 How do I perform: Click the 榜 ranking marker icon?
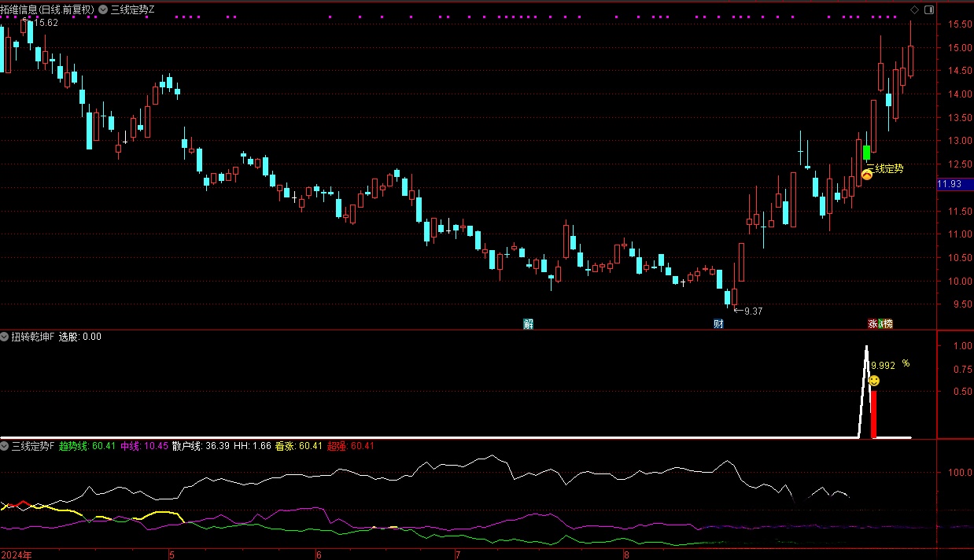[887, 323]
